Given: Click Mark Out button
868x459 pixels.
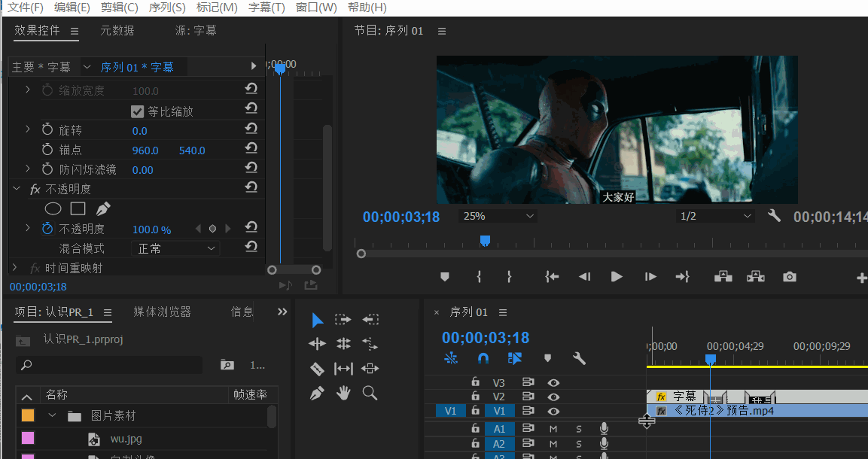Looking at the screenshot, I should point(510,277).
